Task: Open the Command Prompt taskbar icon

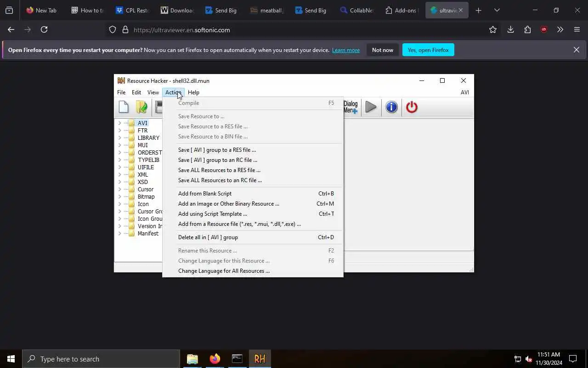Action: coord(237,359)
